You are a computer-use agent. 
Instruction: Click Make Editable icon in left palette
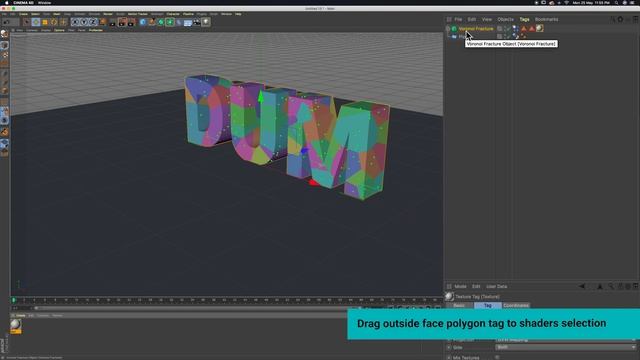4,34
